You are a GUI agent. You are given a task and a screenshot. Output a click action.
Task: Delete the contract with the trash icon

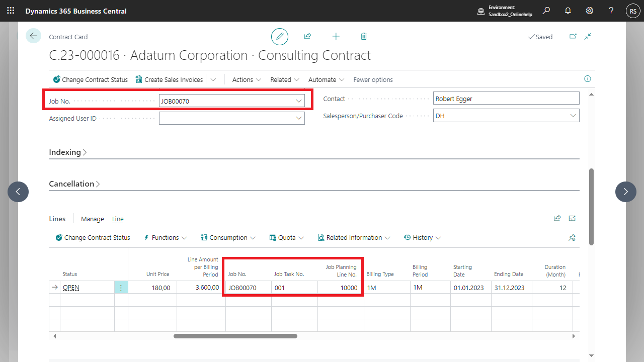tap(364, 36)
